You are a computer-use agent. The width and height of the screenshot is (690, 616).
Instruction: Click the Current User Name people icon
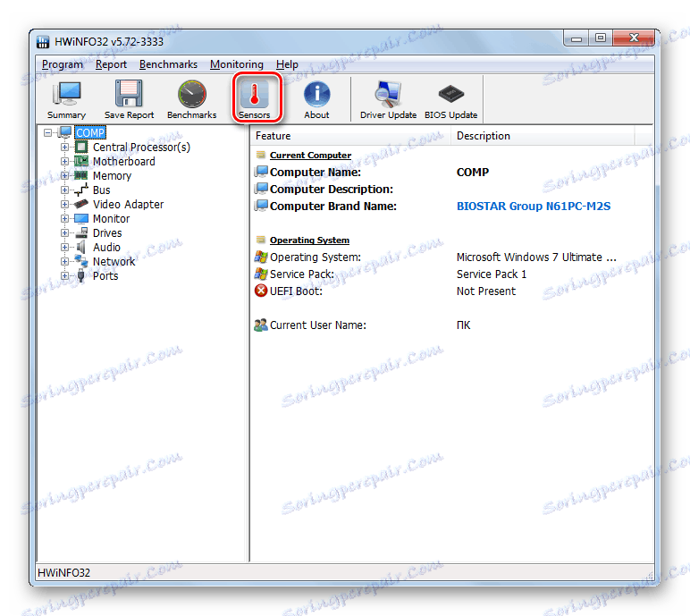click(x=260, y=325)
